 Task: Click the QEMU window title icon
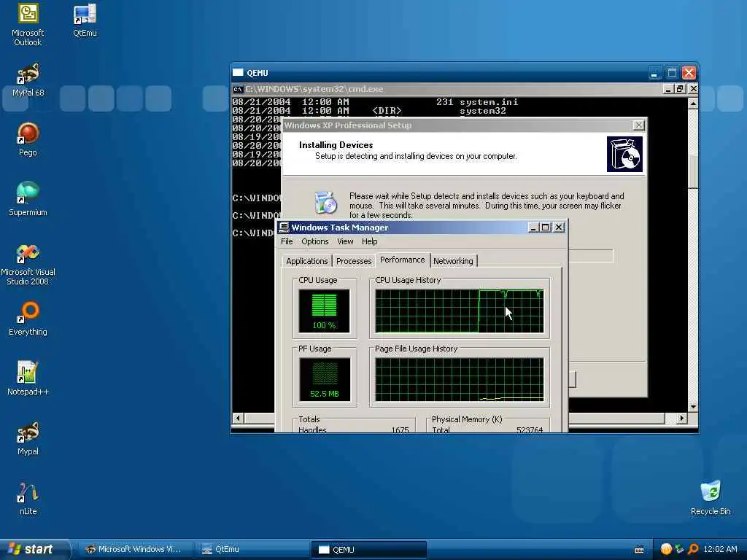[x=238, y=73]
